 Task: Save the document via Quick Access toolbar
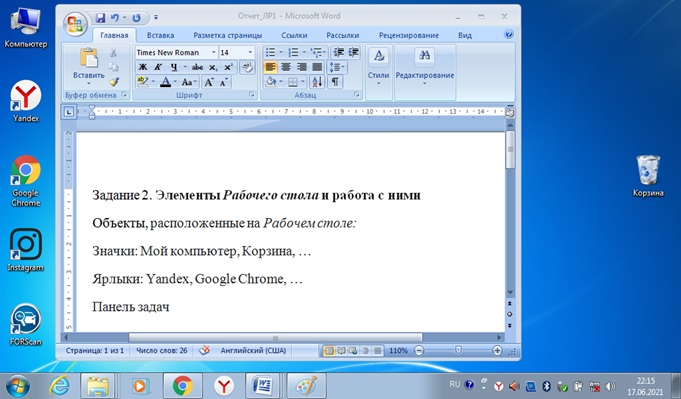pos(100,18)
